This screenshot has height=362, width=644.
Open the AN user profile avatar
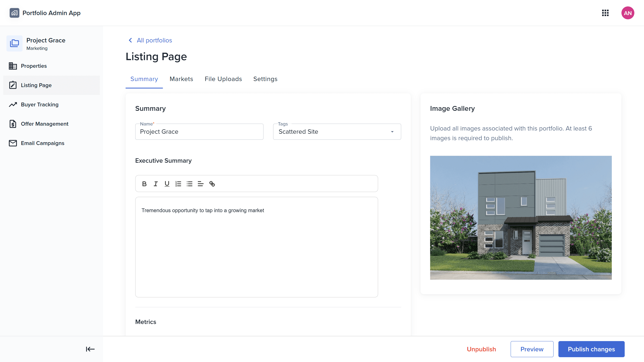click(x=628, y=13)
